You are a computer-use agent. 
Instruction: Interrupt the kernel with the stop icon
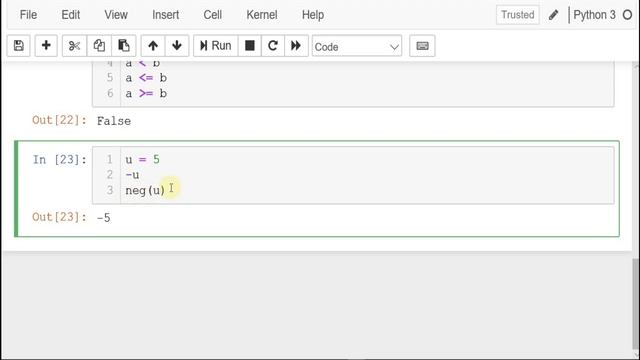point(250,46)
